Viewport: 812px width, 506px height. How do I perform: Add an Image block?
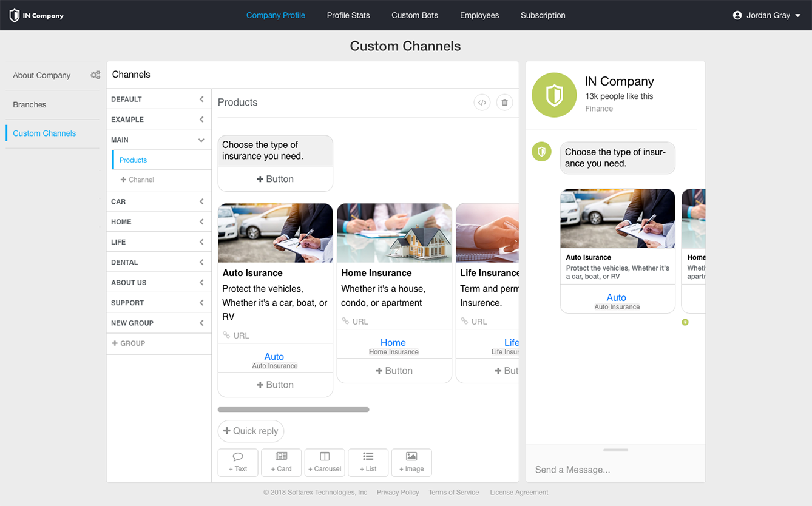[411, 462]
